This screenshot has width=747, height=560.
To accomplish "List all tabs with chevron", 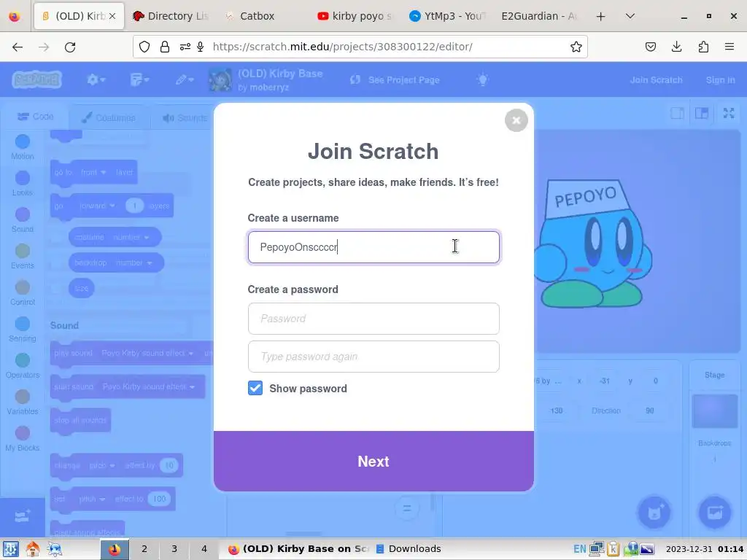I will pyautogui.click(x=630, y=16).
